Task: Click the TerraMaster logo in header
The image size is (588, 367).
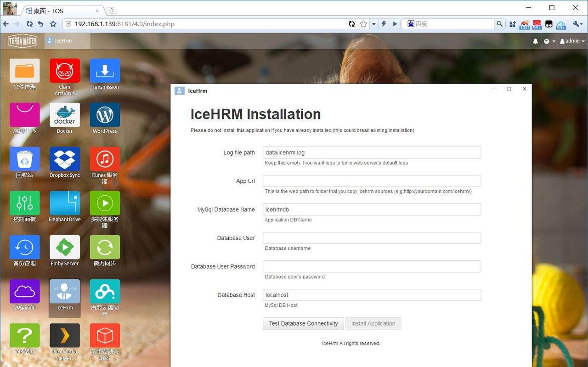Action: coord(22,41)
